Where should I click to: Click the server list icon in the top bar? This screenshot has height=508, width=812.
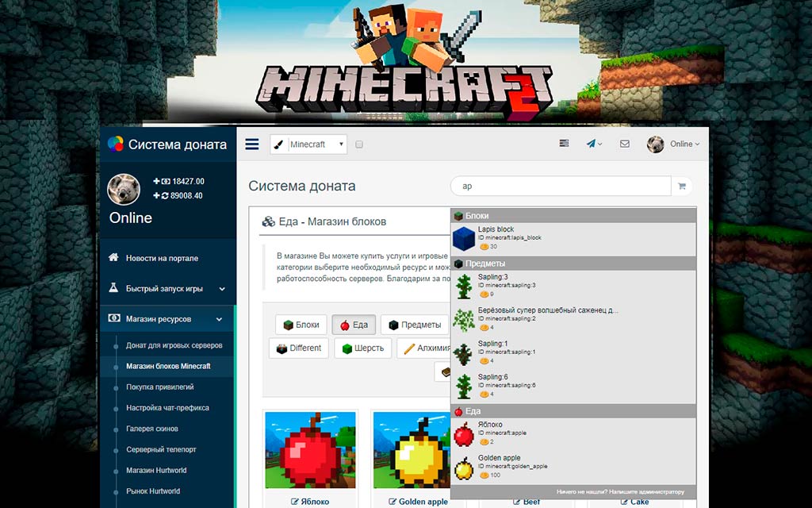point(564,144)
